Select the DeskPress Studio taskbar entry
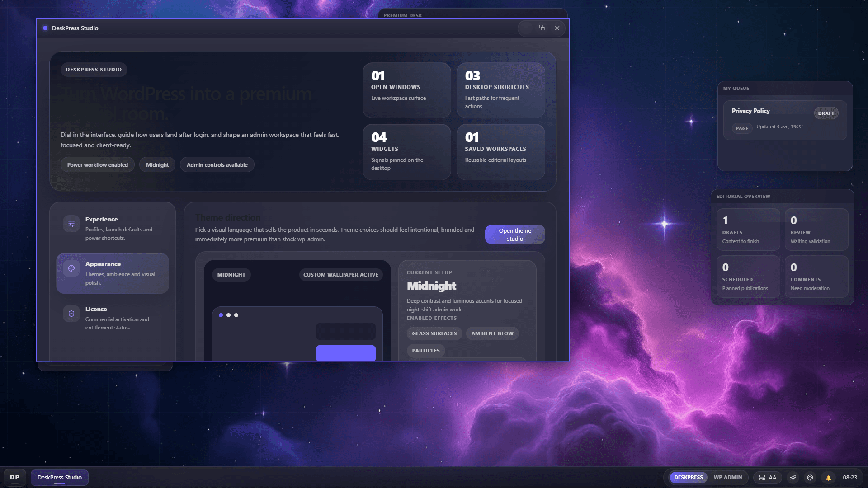 pyautogui.click(x=59, y=477)
